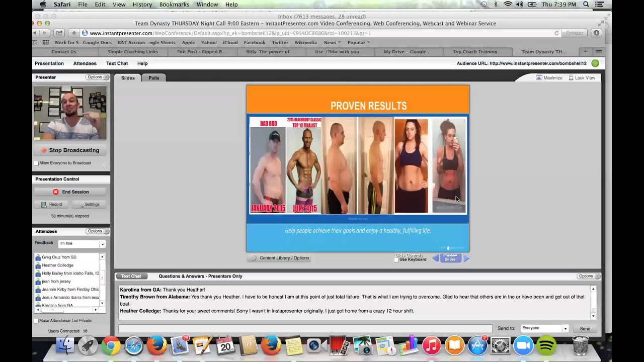Open Launchpad rocket icon in the dock
The height and width of the screenshot is (362, 644).
coord(88,346)
